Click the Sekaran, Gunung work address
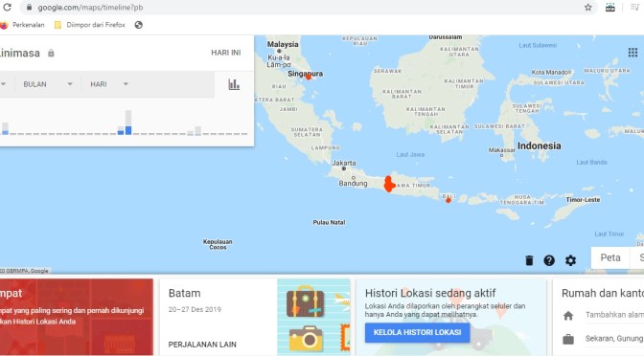644x356 pixels. click(x=614, y=339)
